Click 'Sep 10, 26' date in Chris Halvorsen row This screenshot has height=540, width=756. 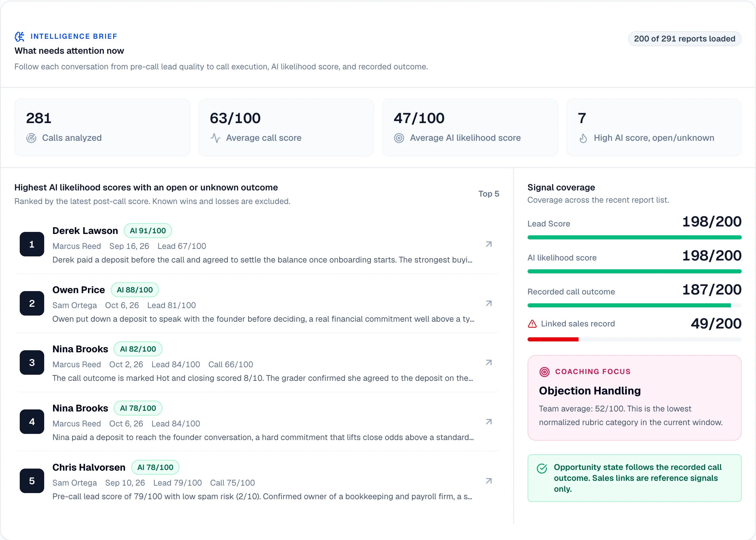coord(125,483)
